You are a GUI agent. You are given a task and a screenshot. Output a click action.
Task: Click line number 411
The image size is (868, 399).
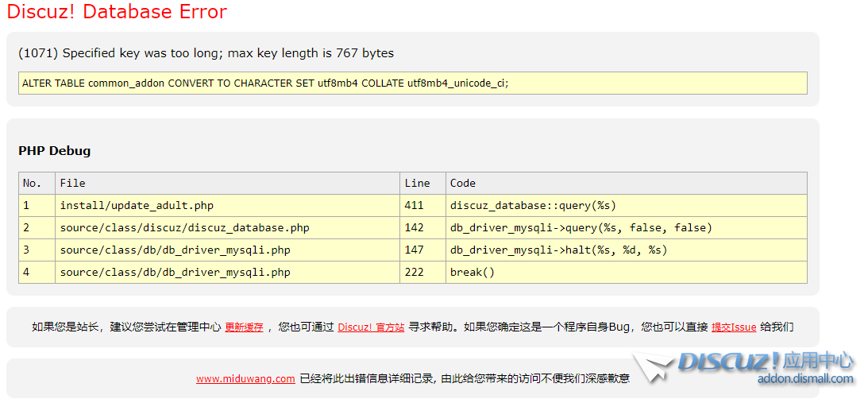(x=423, y=206)
